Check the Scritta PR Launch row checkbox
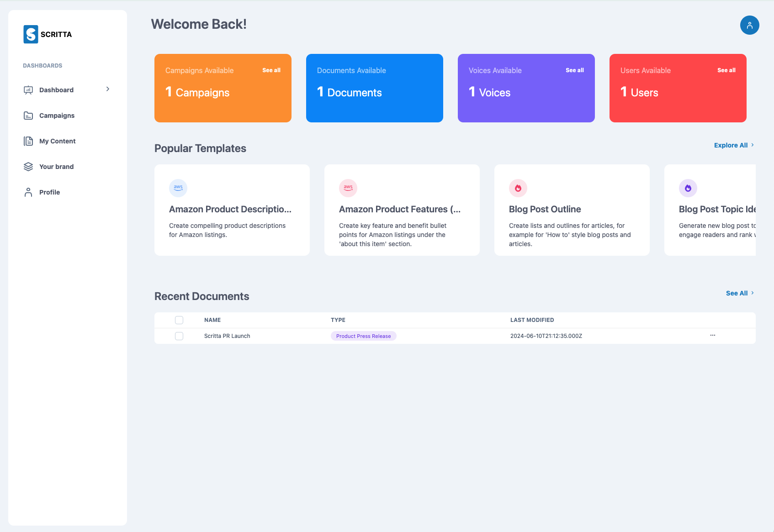 pyautogui.click(x=179, y=336)
